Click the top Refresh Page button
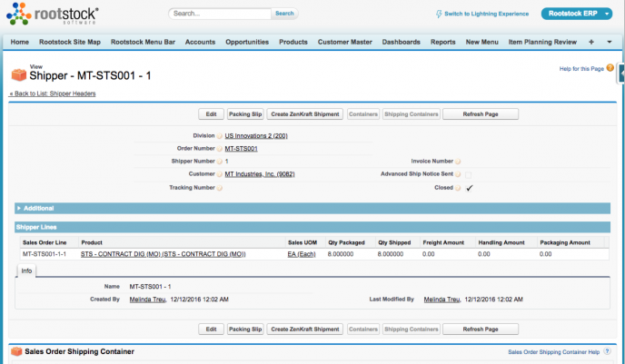The image size is (625, 364). click(x=481, y=114)
